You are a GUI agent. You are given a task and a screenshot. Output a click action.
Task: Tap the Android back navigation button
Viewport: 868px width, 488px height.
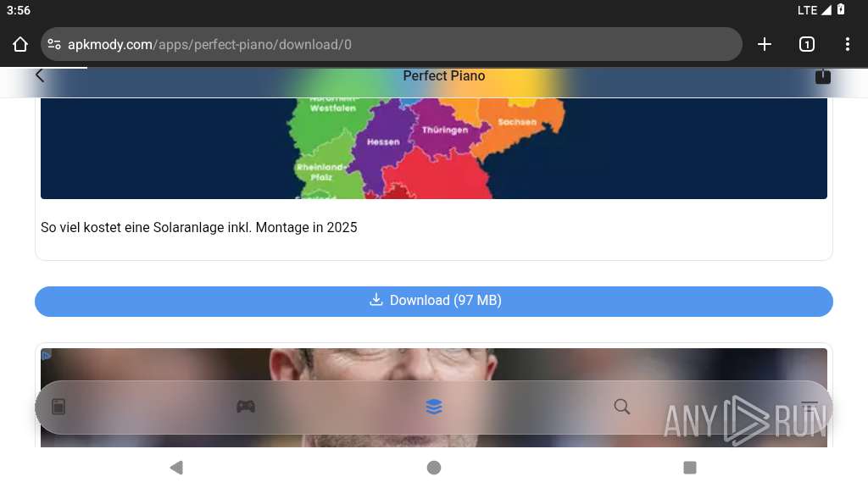176,468
